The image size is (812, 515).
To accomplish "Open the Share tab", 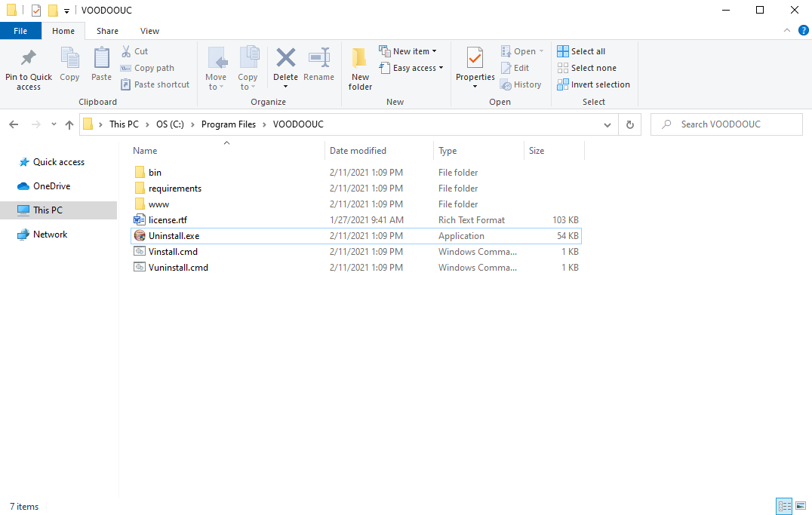I will 107,31.
